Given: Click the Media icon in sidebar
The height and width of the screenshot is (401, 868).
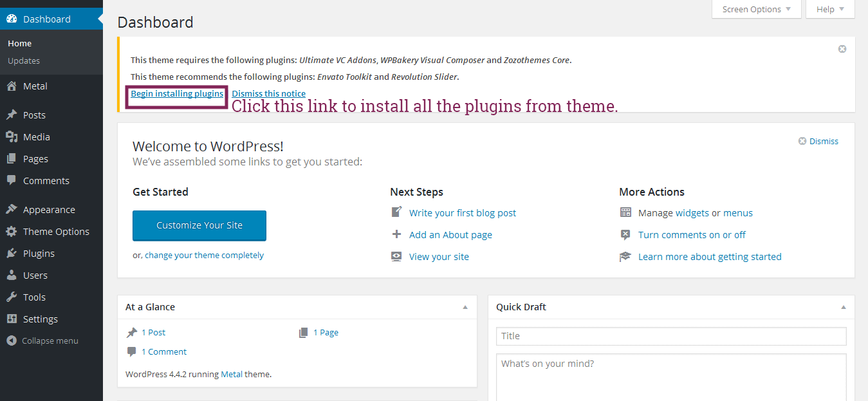Looking at the screenshot, I should tap(12, 137).
